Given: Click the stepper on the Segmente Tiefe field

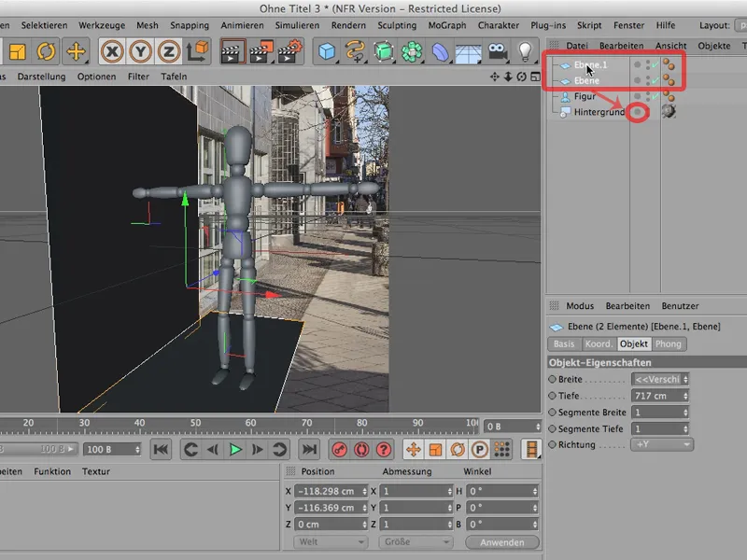Looking at the screenshot, I should [x=685, y=429].
